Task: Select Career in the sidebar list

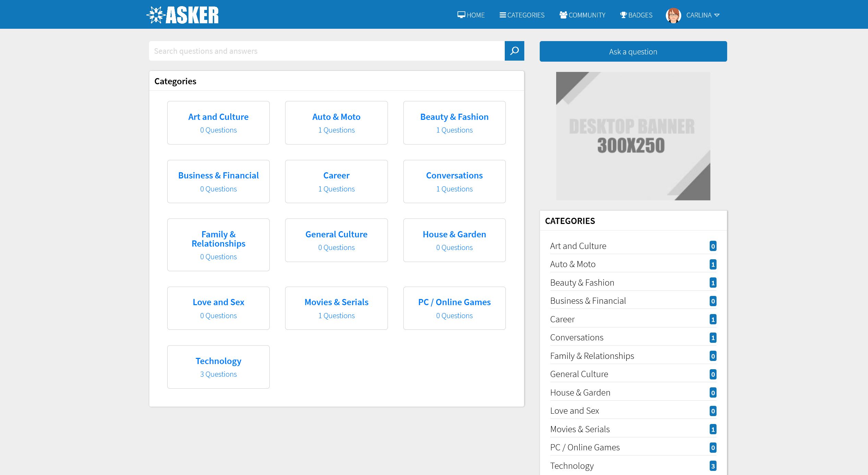Action: [562, 320]
